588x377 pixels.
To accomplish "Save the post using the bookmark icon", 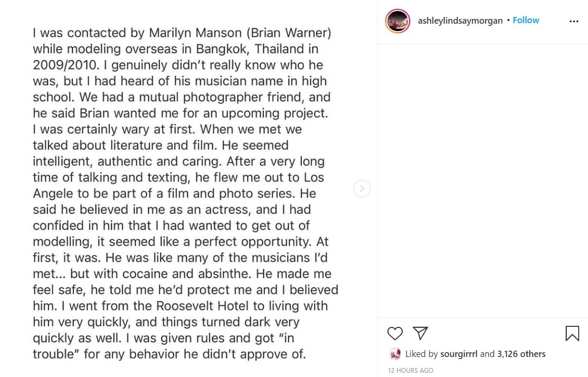I will (572, 333).
